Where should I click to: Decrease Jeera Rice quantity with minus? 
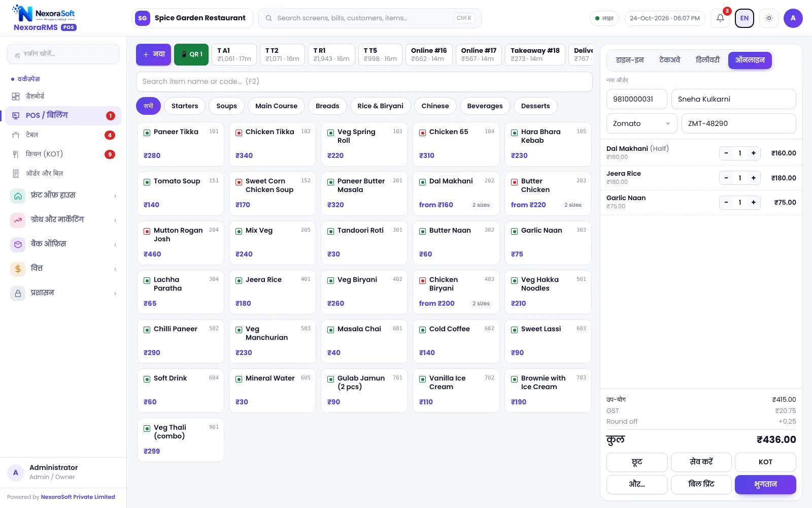click(x=726, y=178)
